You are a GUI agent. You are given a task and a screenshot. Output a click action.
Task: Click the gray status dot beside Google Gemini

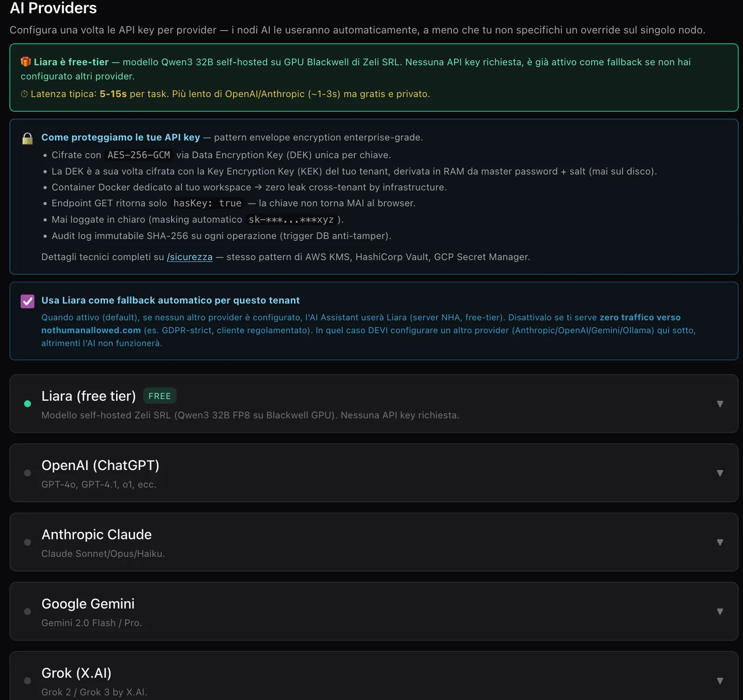27,611
